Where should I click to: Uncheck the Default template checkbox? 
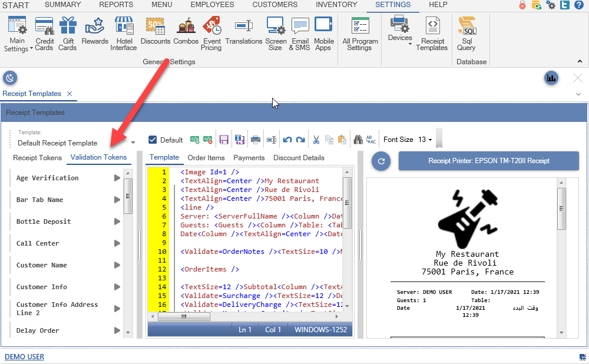[153, 140]
